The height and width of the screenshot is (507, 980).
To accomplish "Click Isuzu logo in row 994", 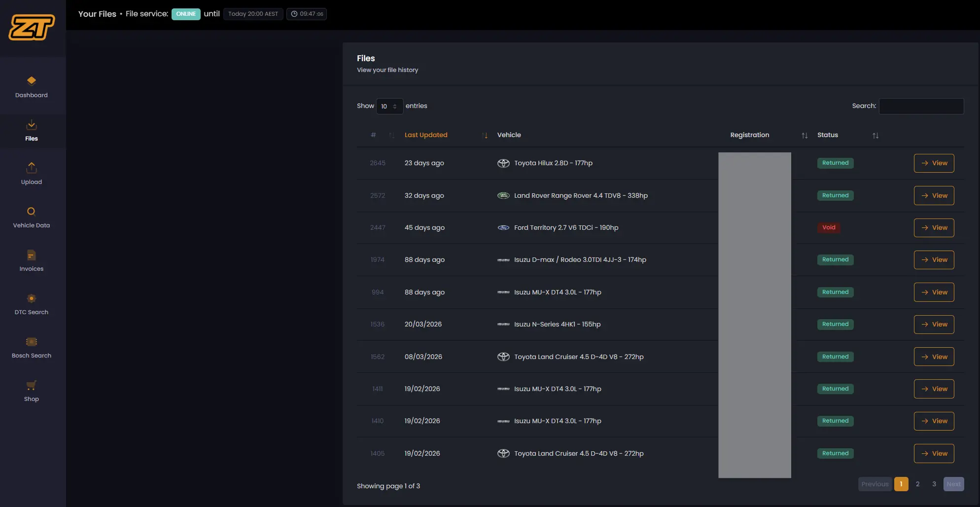I will point(503,292).
